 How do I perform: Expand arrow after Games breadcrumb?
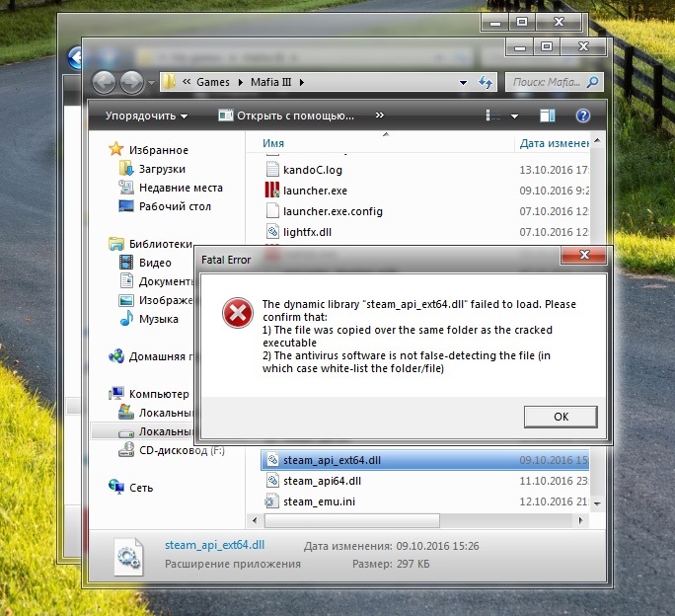pos(240,82)
